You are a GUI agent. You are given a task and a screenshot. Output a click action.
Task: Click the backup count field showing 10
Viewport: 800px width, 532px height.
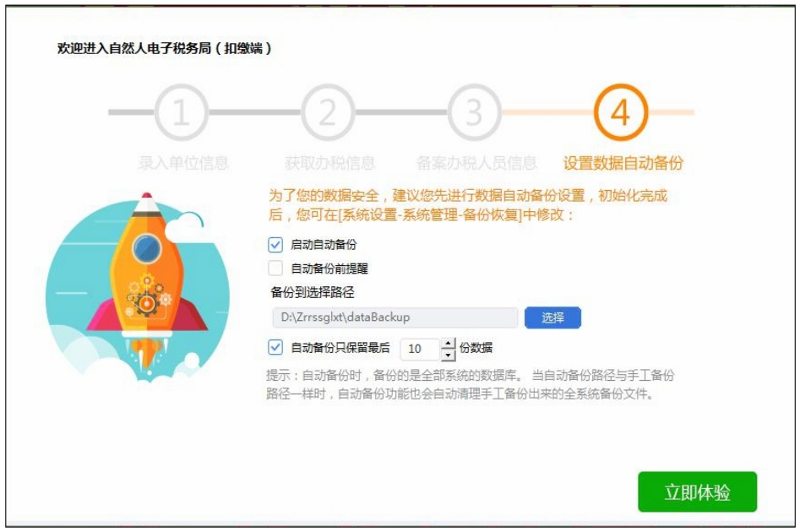click(x=420, y=349)
